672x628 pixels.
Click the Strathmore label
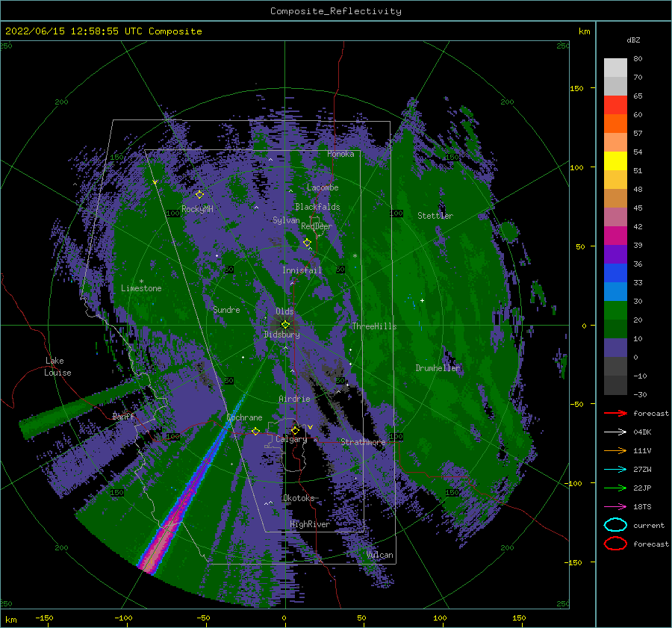coord(363,441)
